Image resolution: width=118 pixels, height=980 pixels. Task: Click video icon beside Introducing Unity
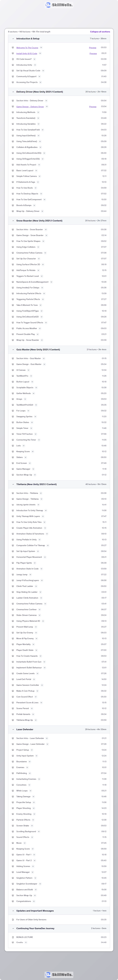click(13, 65)
